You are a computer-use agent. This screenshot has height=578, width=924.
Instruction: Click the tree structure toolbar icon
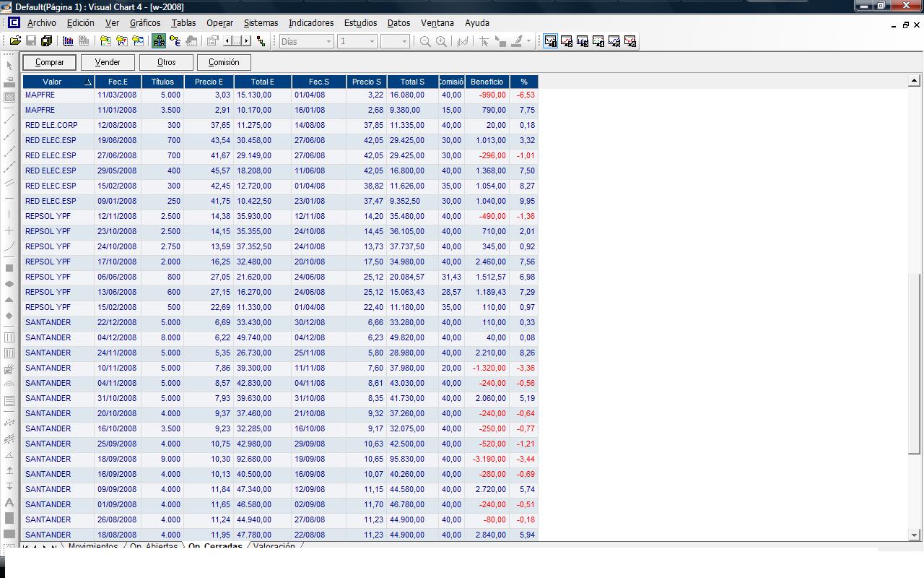pyautogui.click(x=261, y=41)
